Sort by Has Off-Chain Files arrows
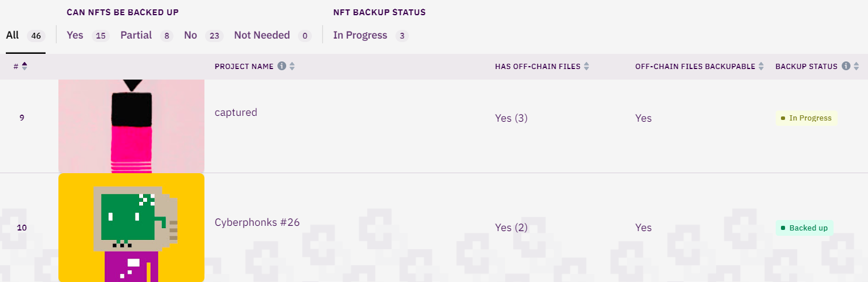868x282 pixels. [586, 67]
